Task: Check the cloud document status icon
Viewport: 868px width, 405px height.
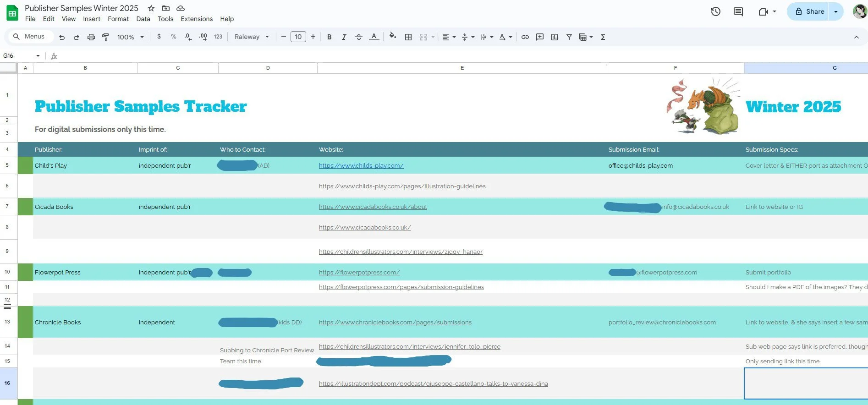Action: click(x=181, y=8)
